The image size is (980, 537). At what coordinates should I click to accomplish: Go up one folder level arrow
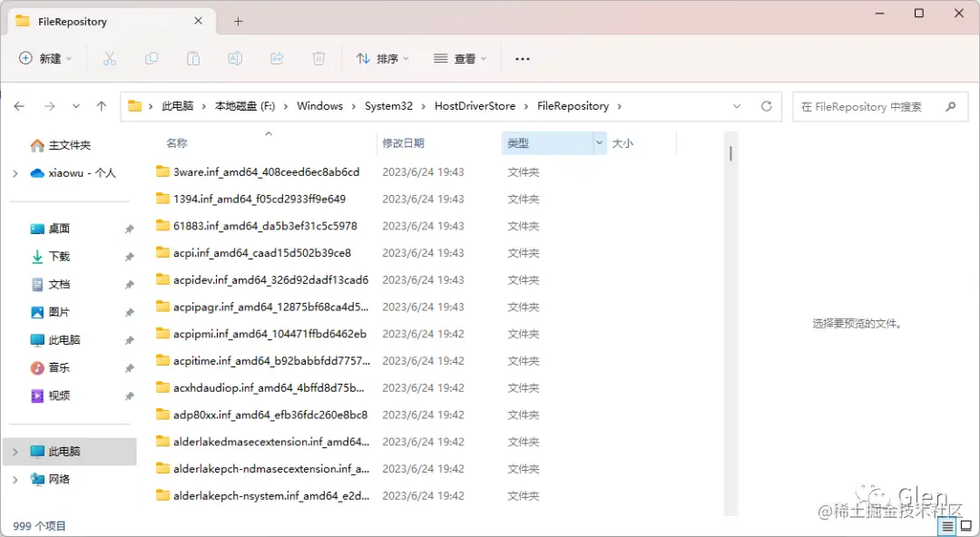(102, 106)
